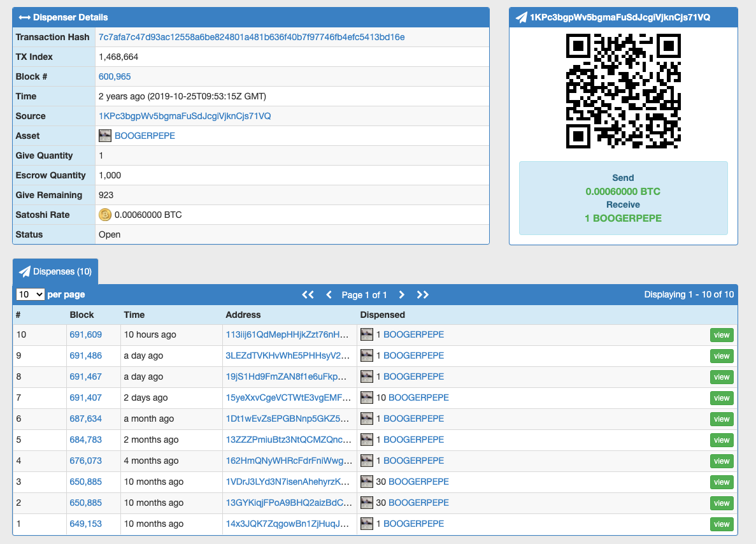
Task: Open address 113iij61QdMepHHjkZzt76nH…
Action: (x=287, y=334)
